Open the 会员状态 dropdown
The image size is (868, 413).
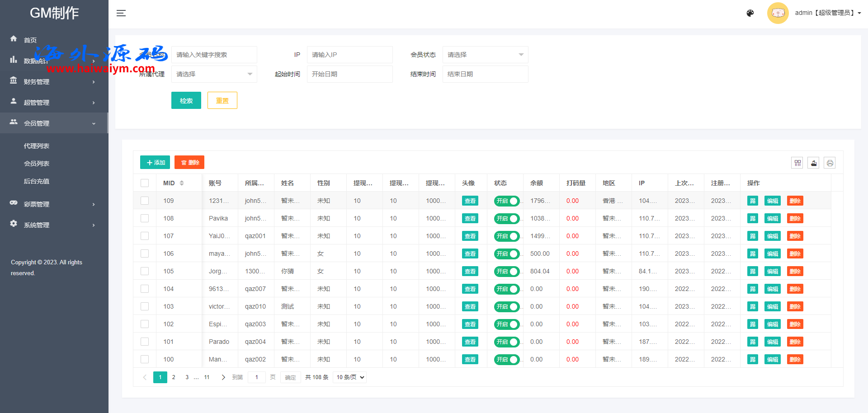485,55
